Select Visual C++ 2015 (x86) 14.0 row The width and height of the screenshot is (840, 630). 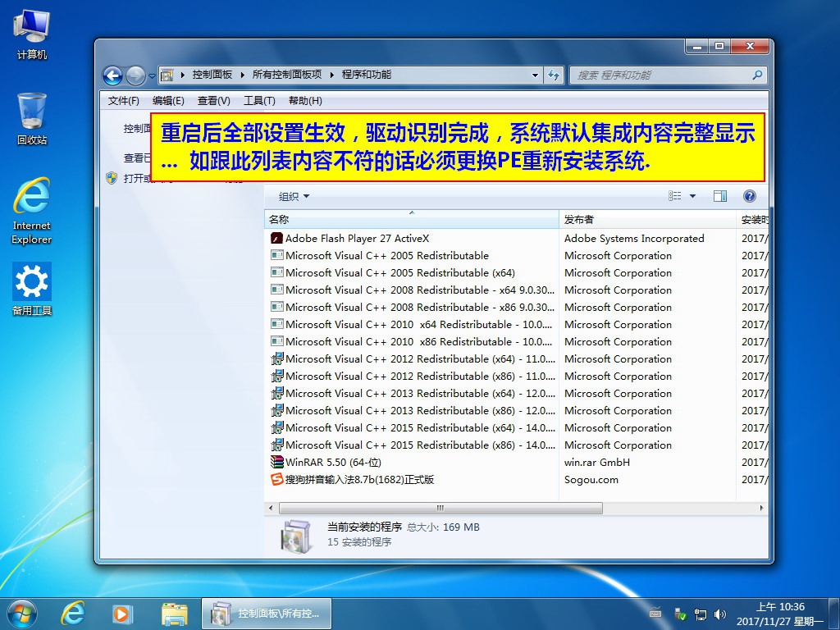pyautogui.click(x=517, y=445)
